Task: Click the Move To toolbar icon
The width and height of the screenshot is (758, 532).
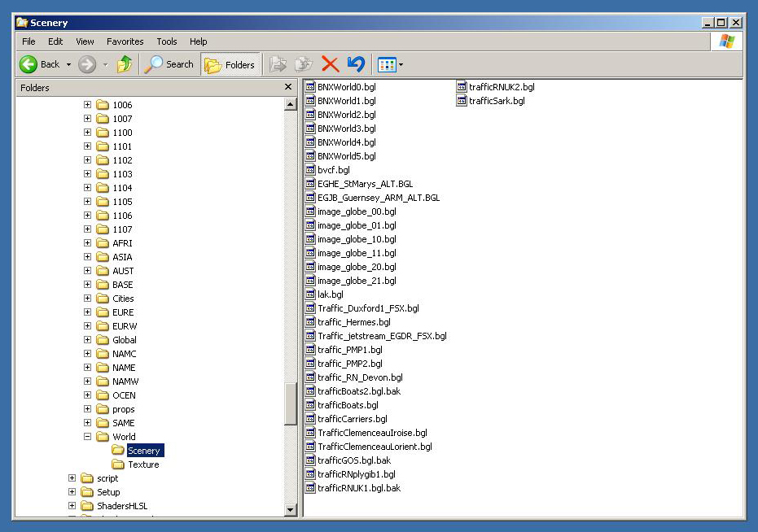Action: pos(278,64)
